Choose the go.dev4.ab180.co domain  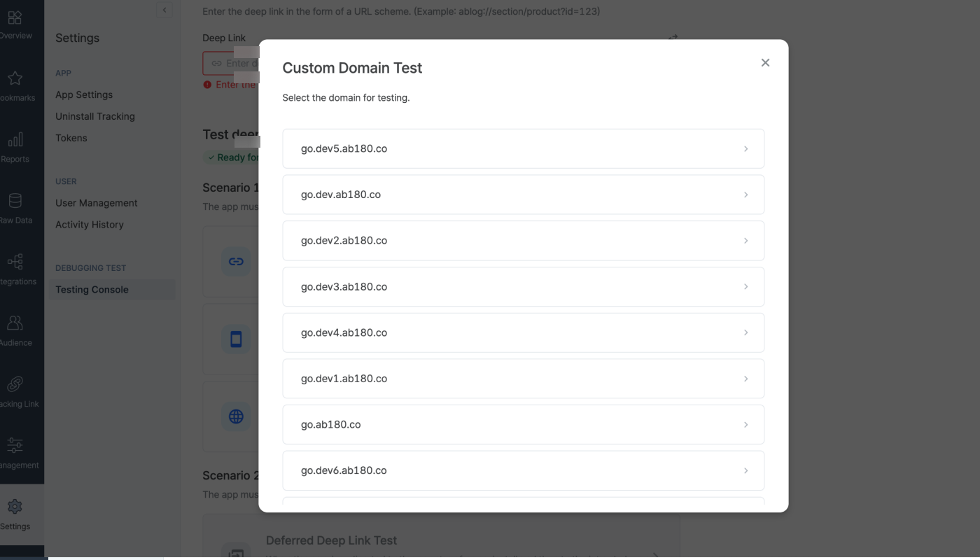(523, 332)
